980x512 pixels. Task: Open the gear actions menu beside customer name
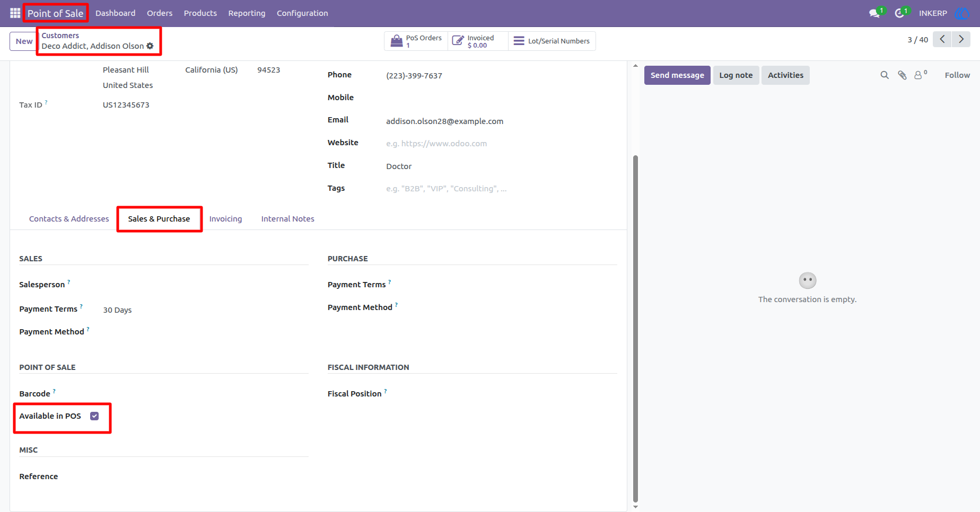[150, 46]
